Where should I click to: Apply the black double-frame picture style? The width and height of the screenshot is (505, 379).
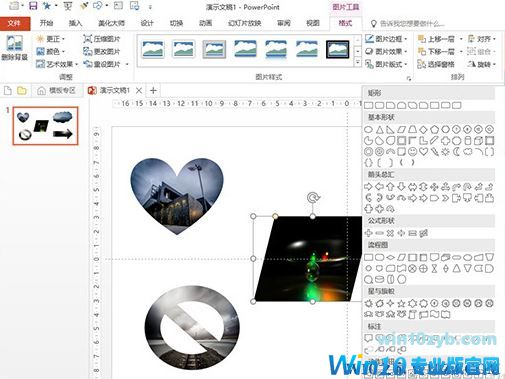pos(337,49)
